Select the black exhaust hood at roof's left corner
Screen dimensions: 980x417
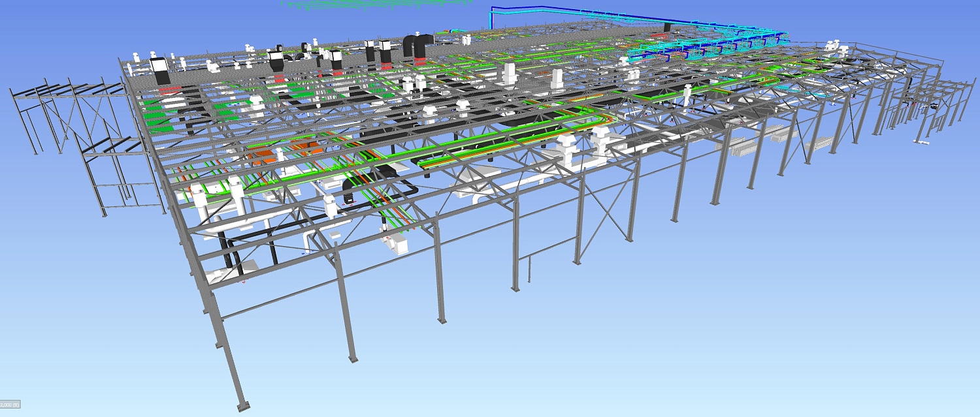point(160,67)
